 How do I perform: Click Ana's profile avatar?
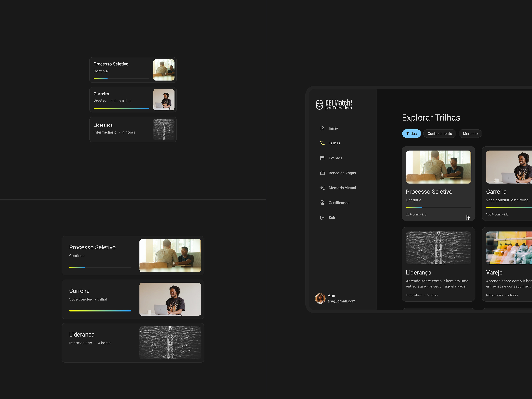[x=320, y=298]
